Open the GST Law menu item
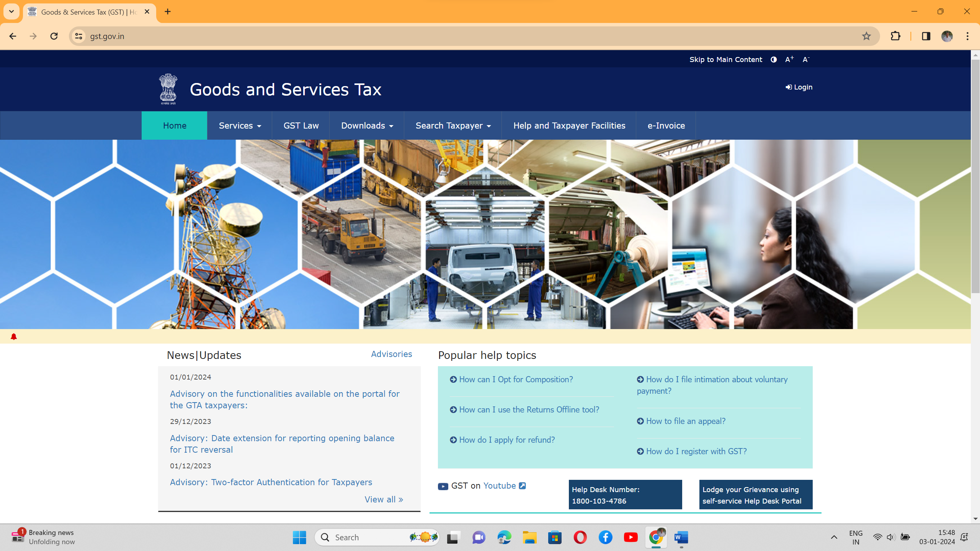The width and height of the screenshot is (980, 551). tap(301, 126)
